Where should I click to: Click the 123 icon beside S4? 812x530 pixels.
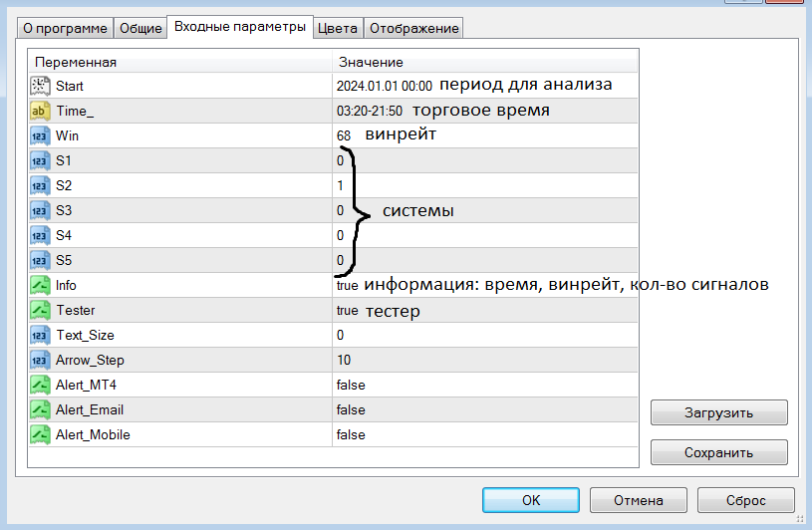coord(40,235)
